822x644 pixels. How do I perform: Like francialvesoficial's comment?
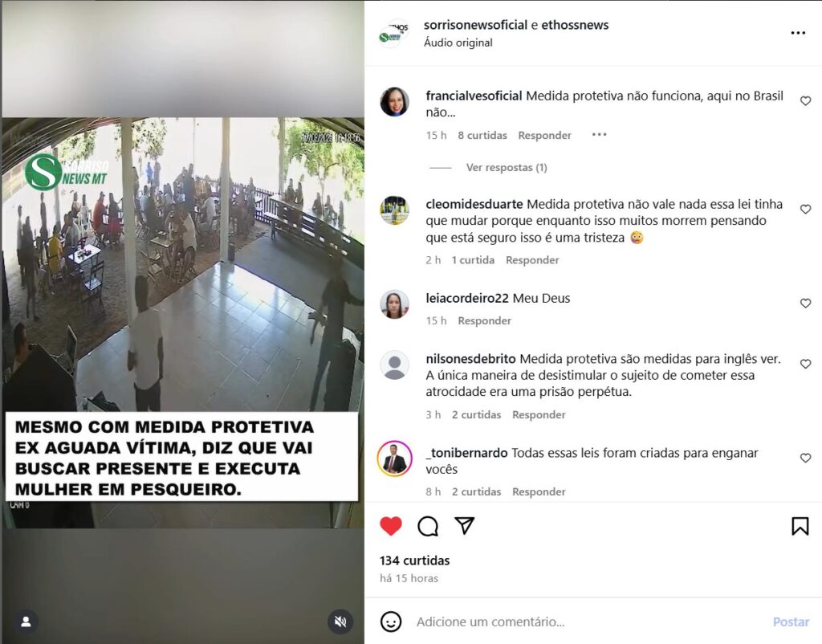coord(806,100)
